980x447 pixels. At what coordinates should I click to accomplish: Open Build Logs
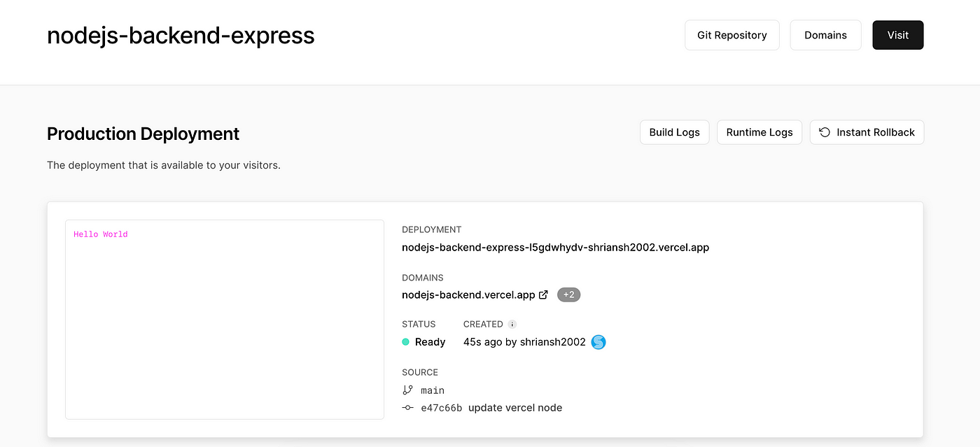pyautogui.click(x=675, y=132)
